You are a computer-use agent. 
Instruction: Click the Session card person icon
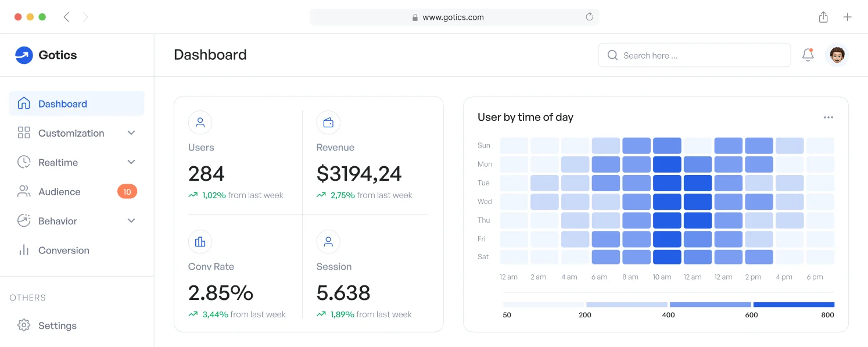[x=328, y=242]
